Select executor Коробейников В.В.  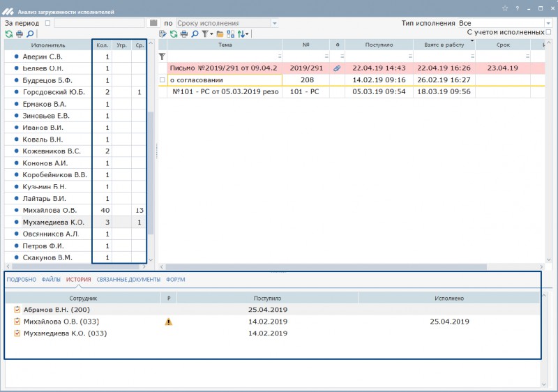point(54,174)
